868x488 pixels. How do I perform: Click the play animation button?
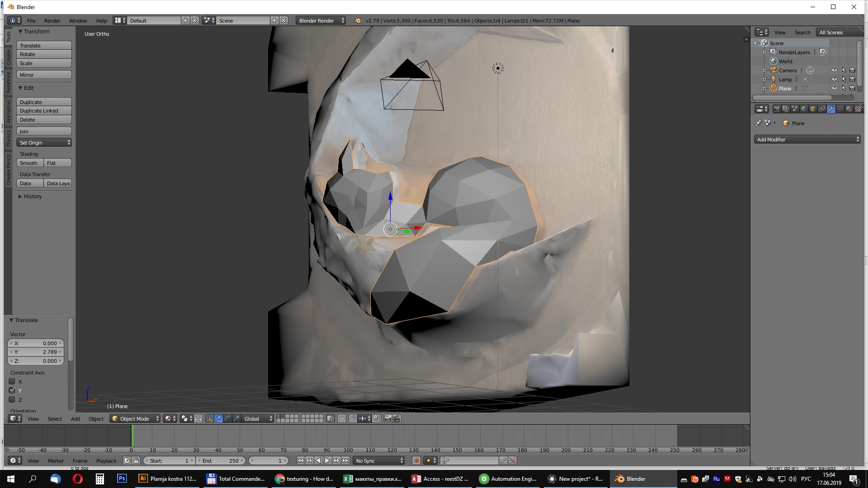point(327,460)
